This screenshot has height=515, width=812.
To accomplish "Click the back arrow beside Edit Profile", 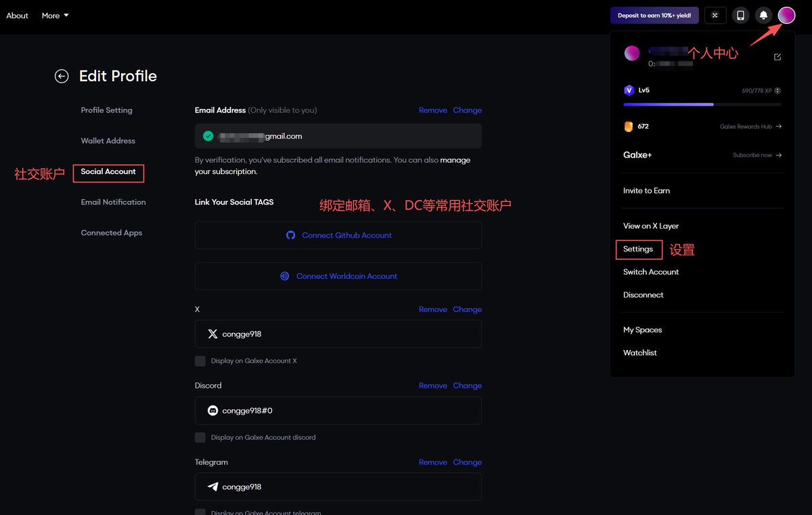I will [x=62, y=76].
